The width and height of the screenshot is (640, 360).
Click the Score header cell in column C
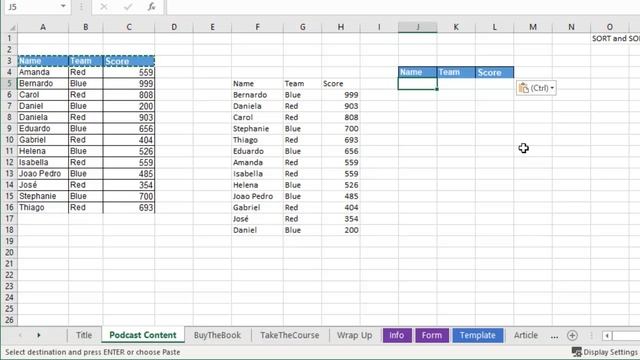[x=129, y=61]
